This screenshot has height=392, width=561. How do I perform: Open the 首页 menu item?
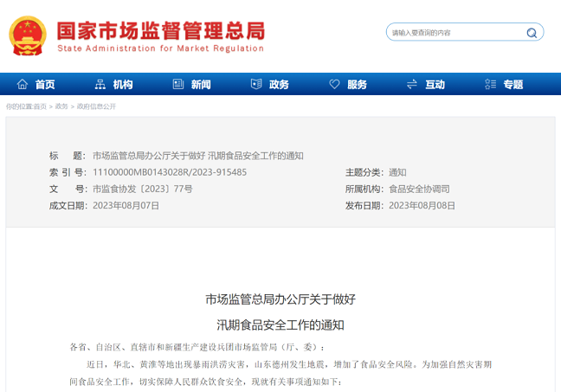point(45,85)
